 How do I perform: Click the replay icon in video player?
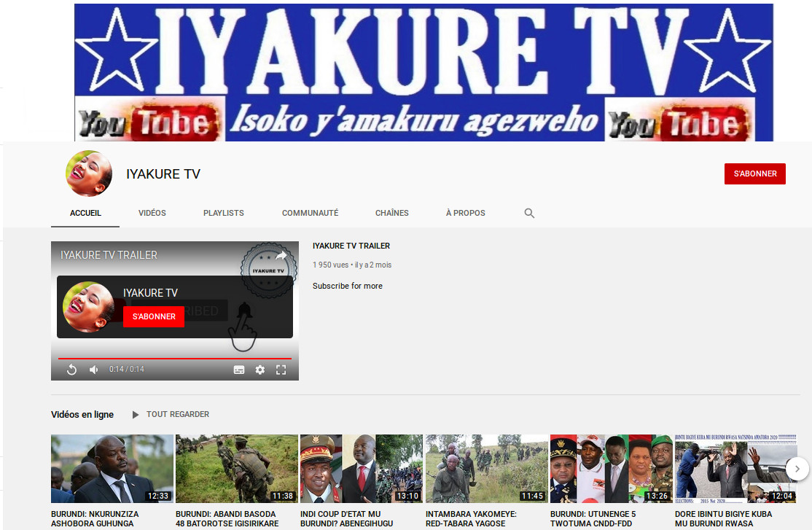point(71,370)
